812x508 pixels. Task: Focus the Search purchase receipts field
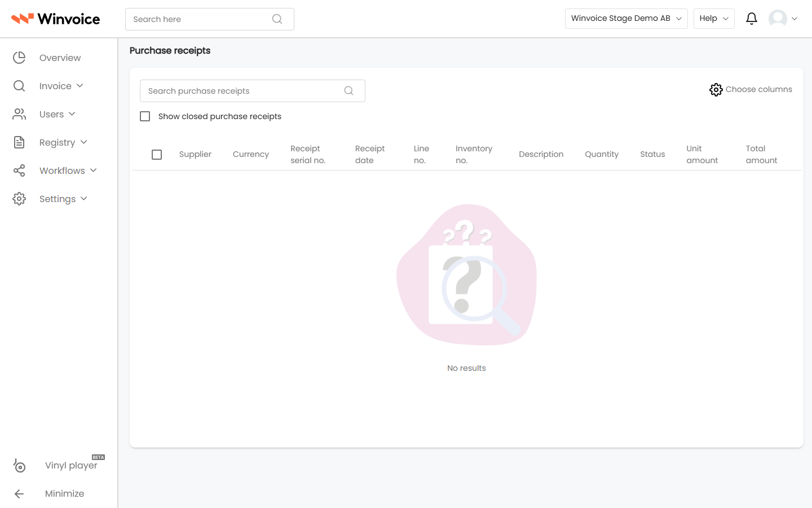(x=252, y=91)
